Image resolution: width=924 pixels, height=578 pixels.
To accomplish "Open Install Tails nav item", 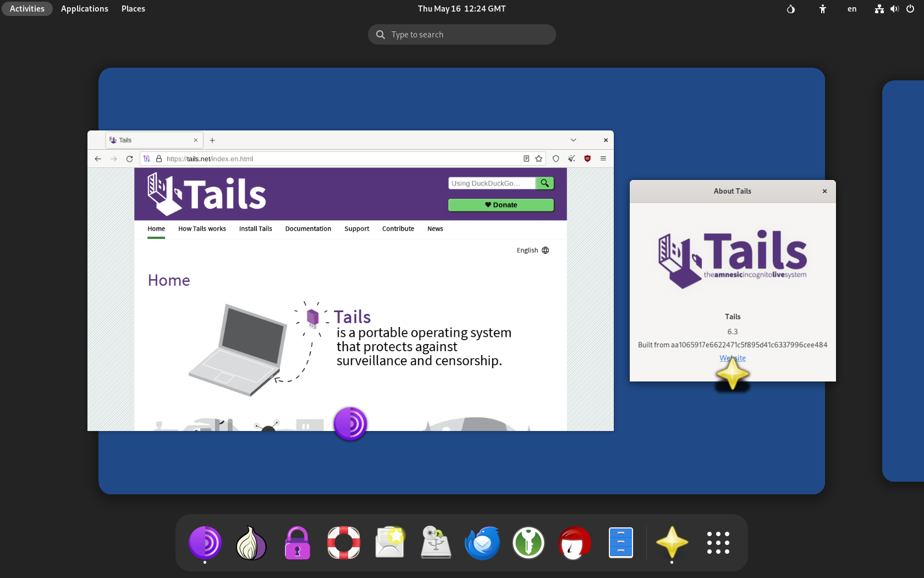I will pyautogui.click(x=256, y=229).
